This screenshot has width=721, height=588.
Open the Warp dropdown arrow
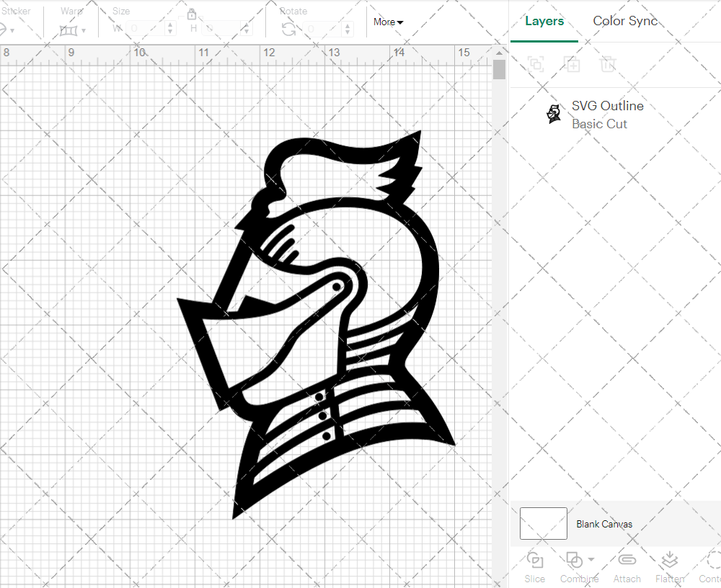[85, 32]
